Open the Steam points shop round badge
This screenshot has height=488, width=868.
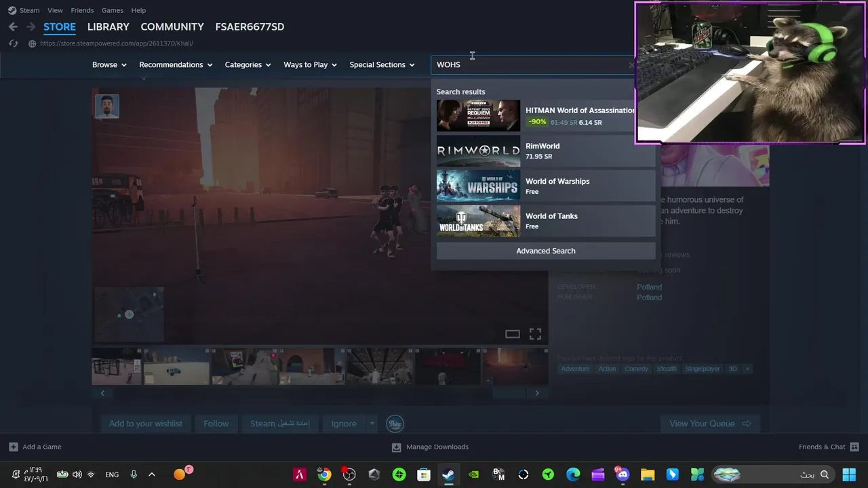point(395,424)
